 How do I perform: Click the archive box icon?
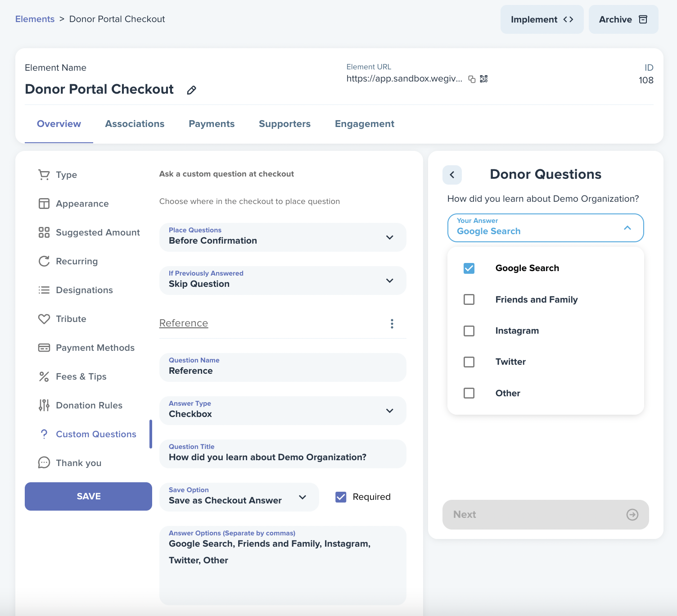[643, 19]
